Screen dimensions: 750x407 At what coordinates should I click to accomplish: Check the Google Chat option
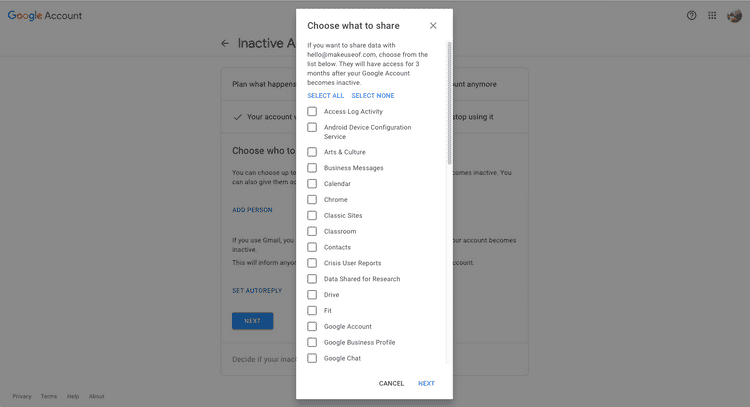tap(312, 358)
